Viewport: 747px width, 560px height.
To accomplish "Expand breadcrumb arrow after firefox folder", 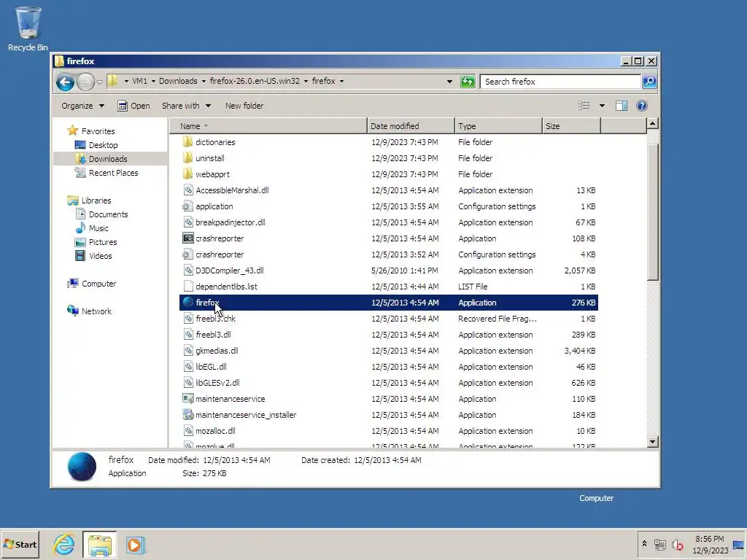I will pos(341,82).
